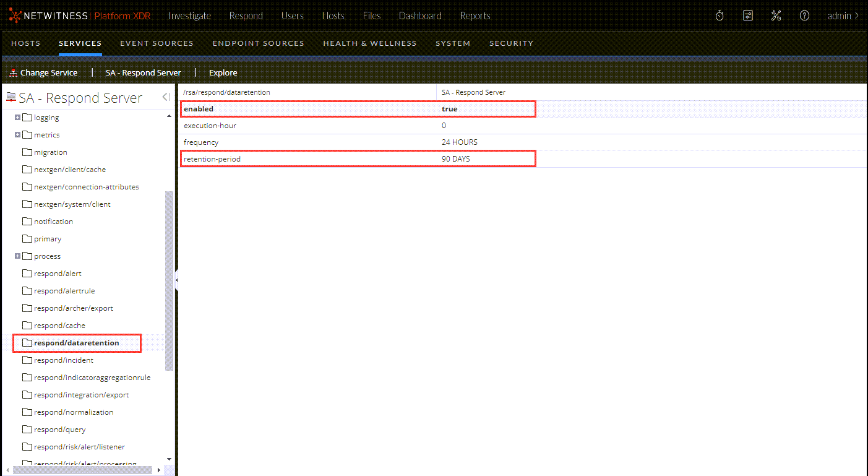This screenshot has width=868, height=476.
Task: Click the folder icon beside respond/alert
Action: tap(27, 274)
